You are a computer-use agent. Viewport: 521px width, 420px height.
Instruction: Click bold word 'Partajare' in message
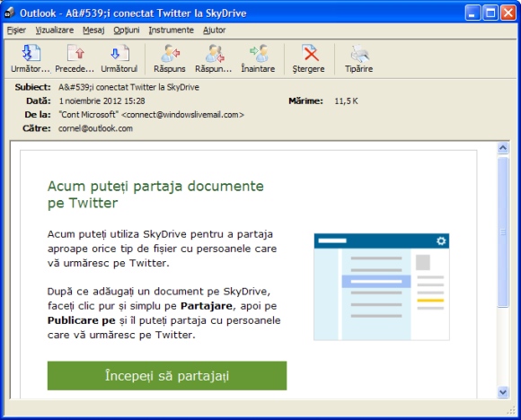click(207, 306)
